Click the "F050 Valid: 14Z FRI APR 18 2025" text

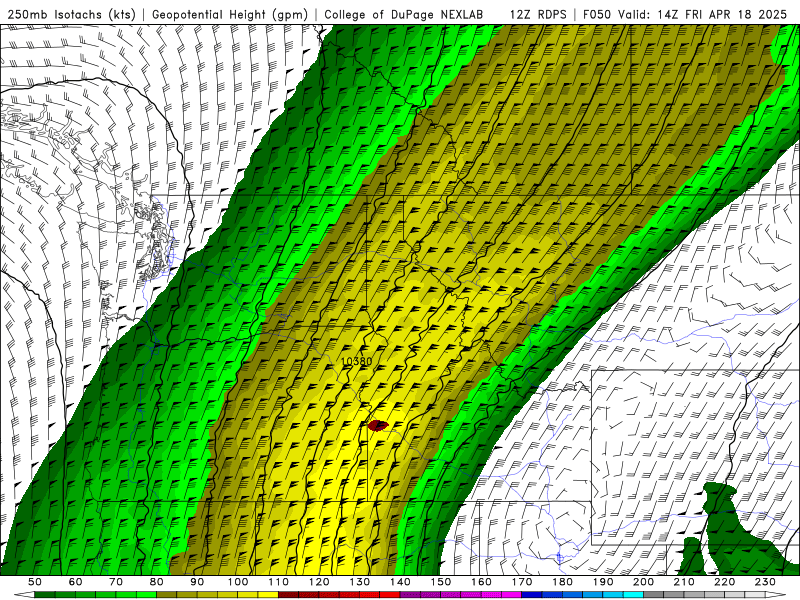coord(685,15)
